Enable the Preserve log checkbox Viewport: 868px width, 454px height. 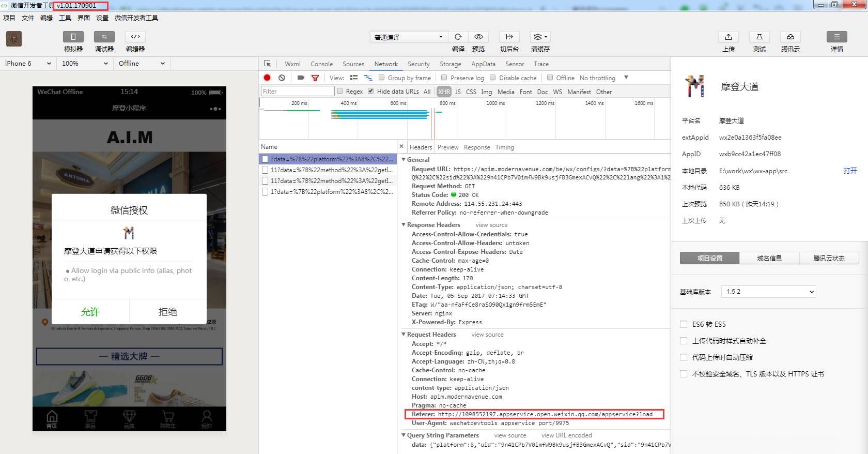444,78
